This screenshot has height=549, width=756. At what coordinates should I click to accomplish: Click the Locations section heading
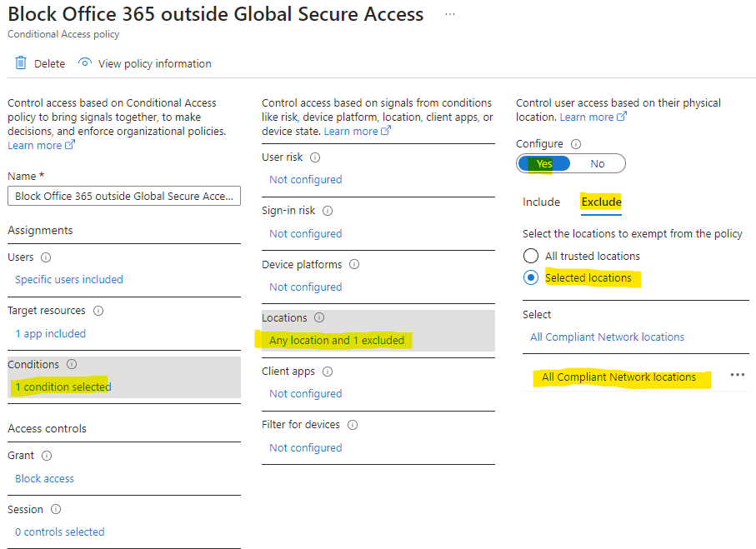tap(284, 318)
